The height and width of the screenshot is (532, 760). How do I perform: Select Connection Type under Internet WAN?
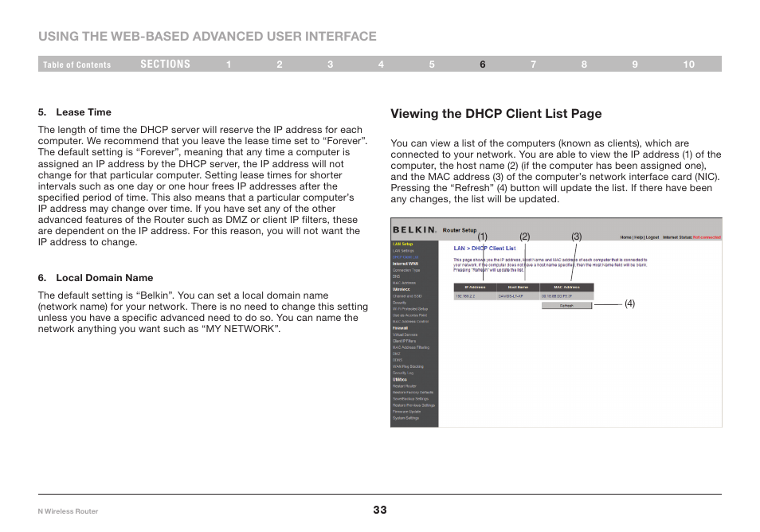click(406, 270)
